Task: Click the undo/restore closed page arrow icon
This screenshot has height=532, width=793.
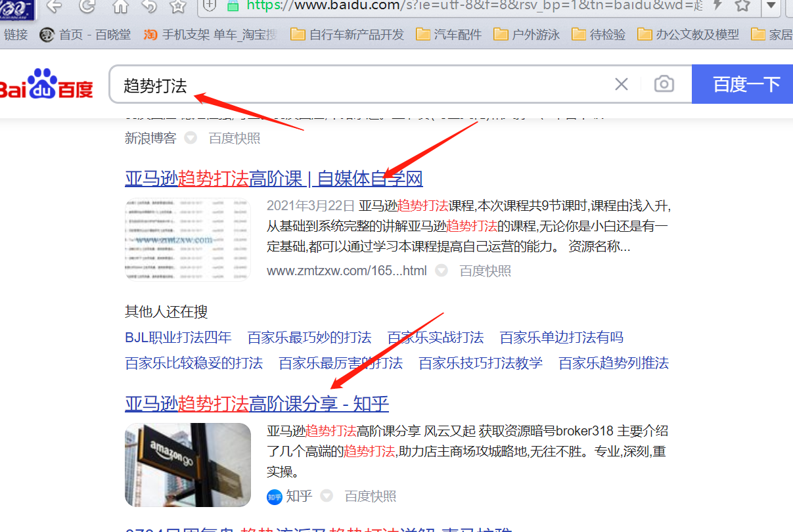Action: click(149, 7)
